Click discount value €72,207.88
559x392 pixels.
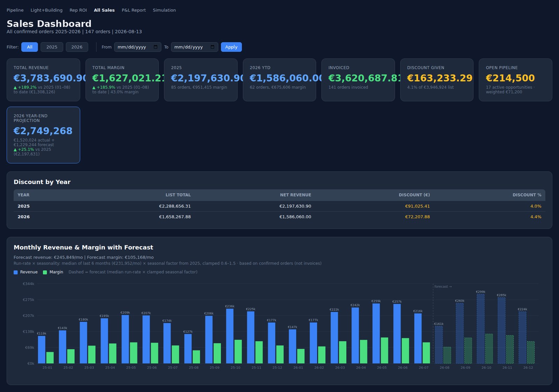[418, 217]
